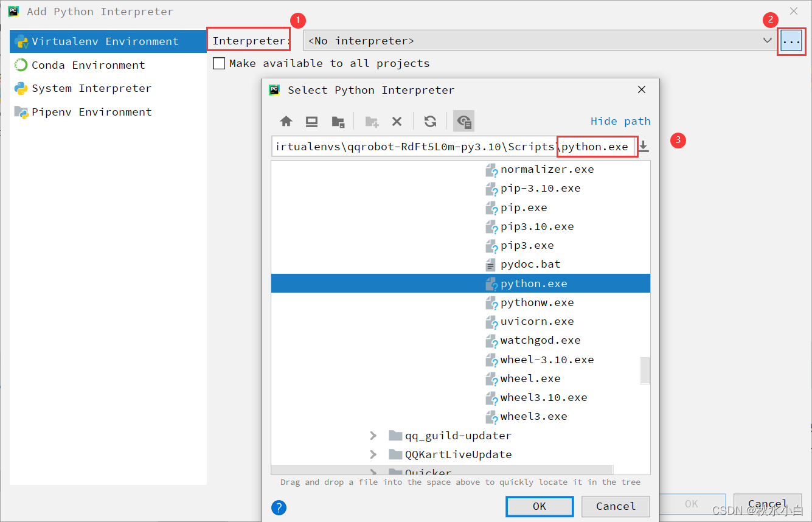Click the Conda Environment ring icon
The height and width of the screenshot is (522, 812).
coord(21,65)
